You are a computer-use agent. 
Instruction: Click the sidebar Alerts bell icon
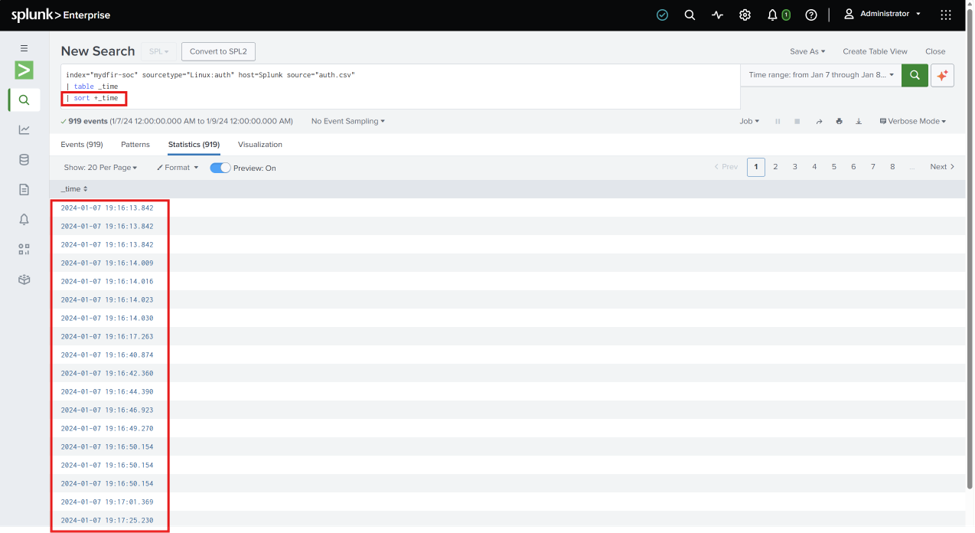(x=24, y=220)
